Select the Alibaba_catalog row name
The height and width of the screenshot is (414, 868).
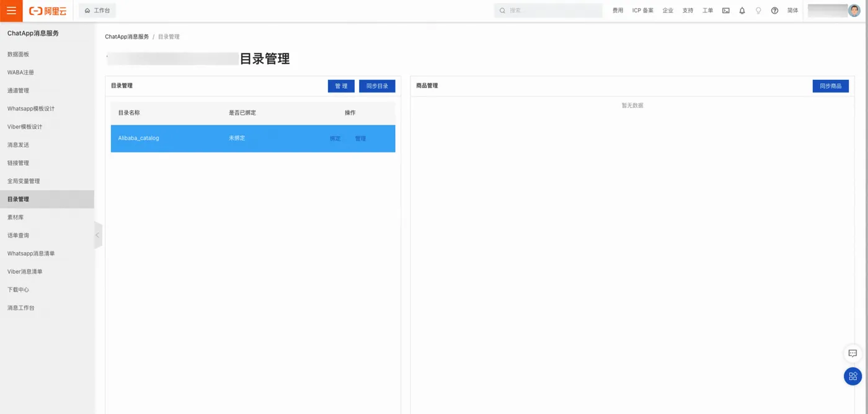coord(139,138)
